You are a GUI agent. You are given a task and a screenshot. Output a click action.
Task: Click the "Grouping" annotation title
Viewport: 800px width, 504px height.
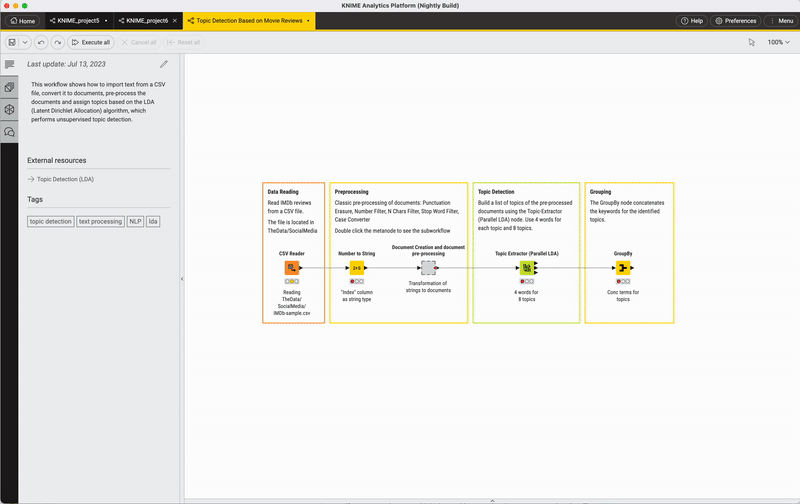click(x=601, y=192)
